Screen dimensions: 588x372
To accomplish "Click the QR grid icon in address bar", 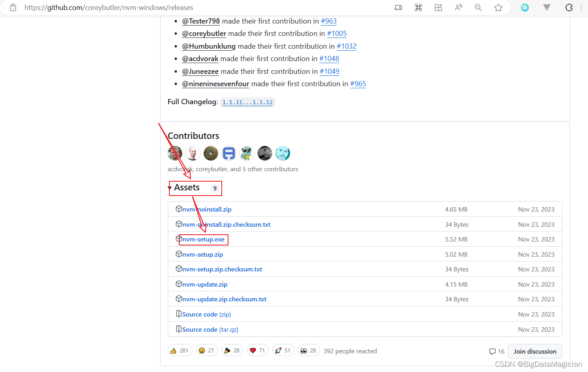I will click(418, 8).
